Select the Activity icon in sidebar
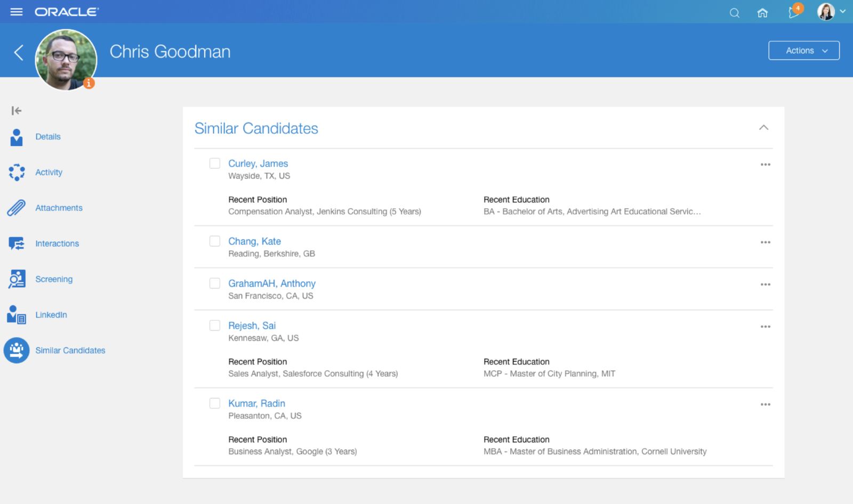Image resolution: width=853 pixels, height=504 pixels. tap(17, 172)
